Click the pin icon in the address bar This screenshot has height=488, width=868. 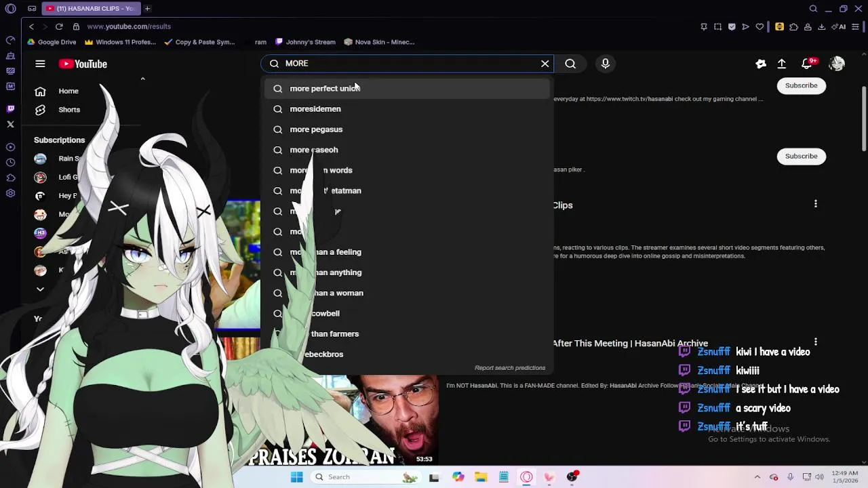click(x=704, y=26)
